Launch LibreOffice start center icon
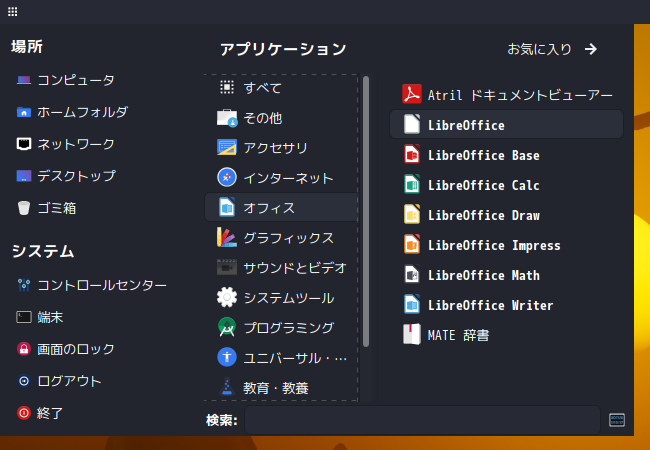 click(x=412, y=124)
